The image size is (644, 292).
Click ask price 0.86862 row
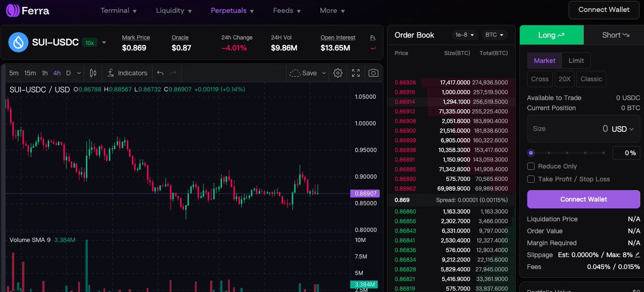[x=451, y=189]
